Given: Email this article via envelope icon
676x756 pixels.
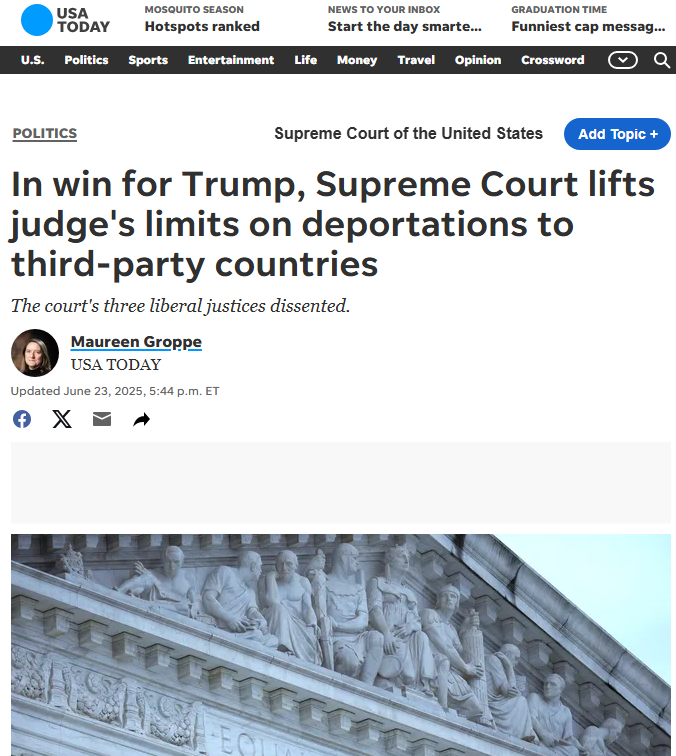Looking at the screenshot, I should [x=102, y=419].
